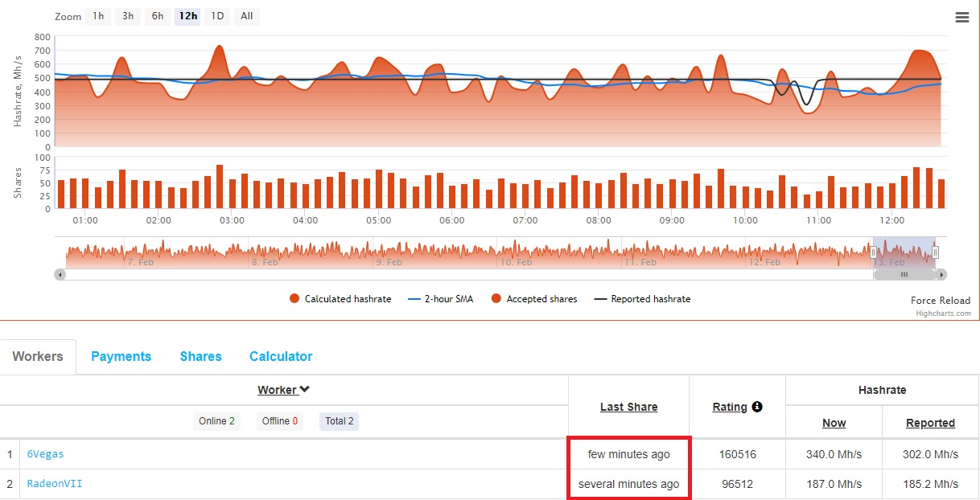Sort table by Last Share
This screenshot has width=980, height=500.
[x=628, y=407]
